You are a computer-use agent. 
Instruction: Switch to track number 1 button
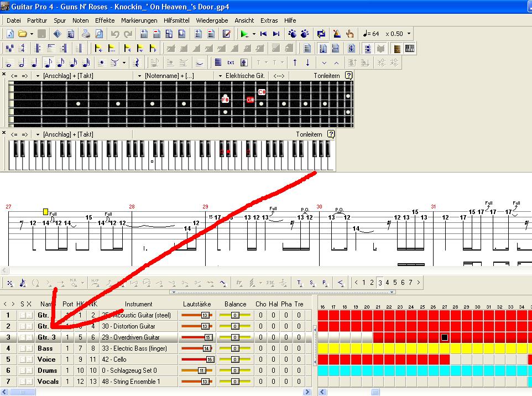click(x=364, y=282)
